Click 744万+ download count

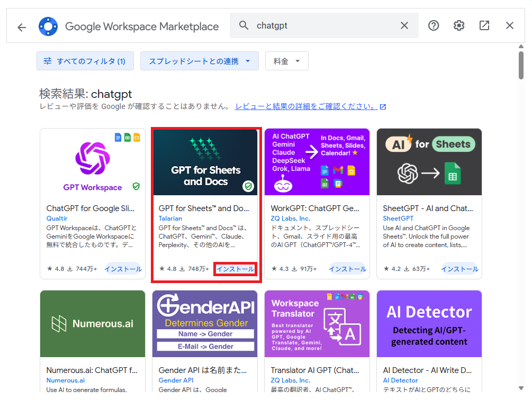click(x=86, y=269)
